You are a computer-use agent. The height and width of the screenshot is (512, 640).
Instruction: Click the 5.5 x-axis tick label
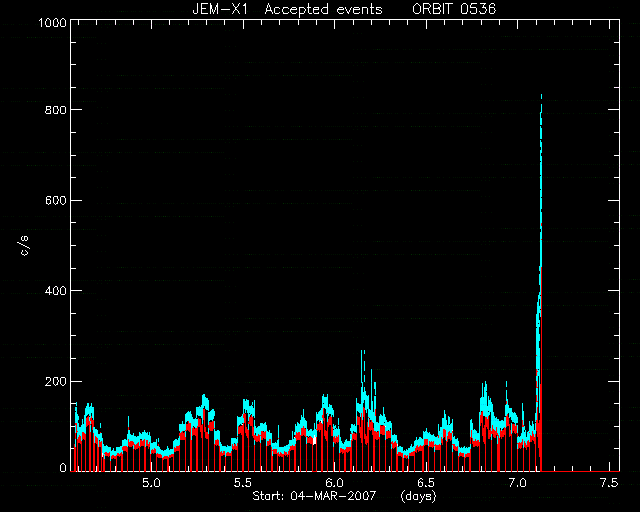(242, 483)
